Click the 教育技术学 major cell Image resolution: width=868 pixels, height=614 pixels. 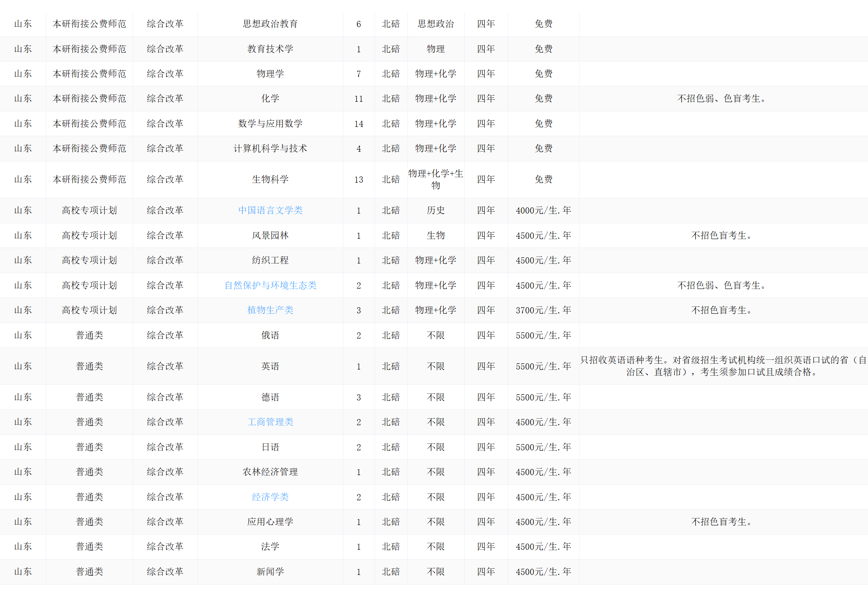[x=270, y=49]
